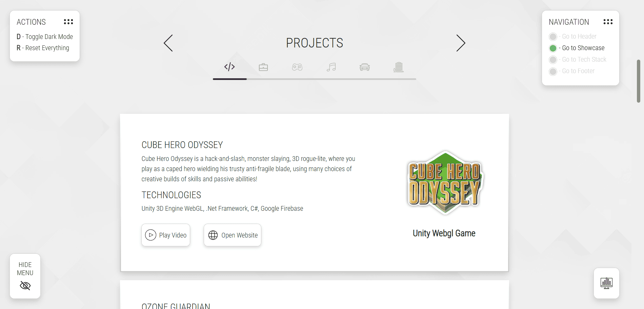Click the right arrow to view next project
The image size is (644, 309).
point(461,43)
